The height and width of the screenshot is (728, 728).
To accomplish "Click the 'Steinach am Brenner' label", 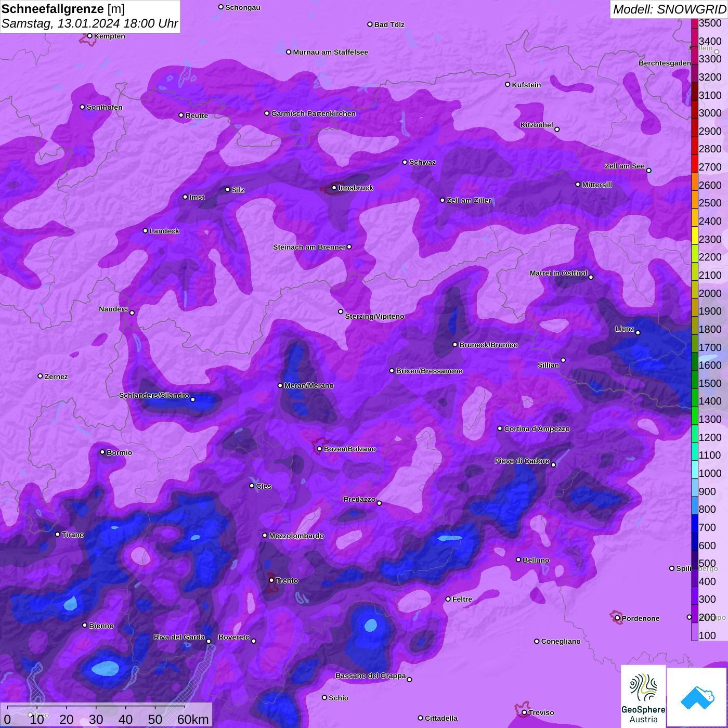I will pyautogui.click(x=309, y=247).
